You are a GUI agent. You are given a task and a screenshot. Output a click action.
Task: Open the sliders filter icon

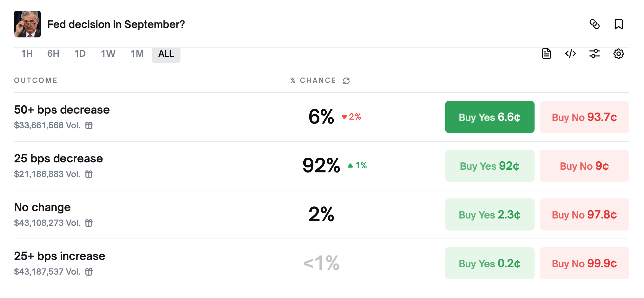point(595,53)
